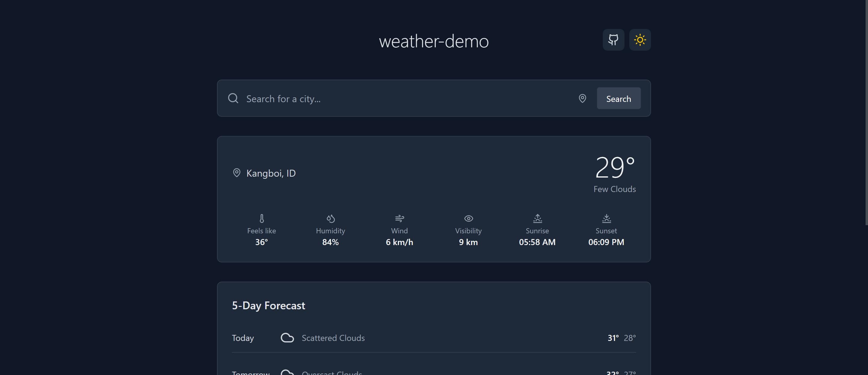Open the GitHub repository icon
Image resolution: width=868 pixels, height=375 pixels.
(x=613, y=40)
